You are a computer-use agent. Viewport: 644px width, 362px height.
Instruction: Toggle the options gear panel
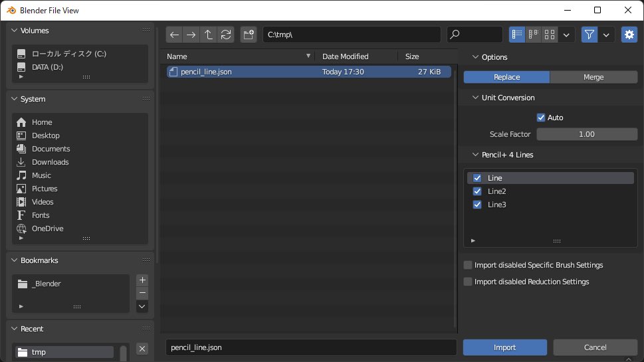point(629,35)
